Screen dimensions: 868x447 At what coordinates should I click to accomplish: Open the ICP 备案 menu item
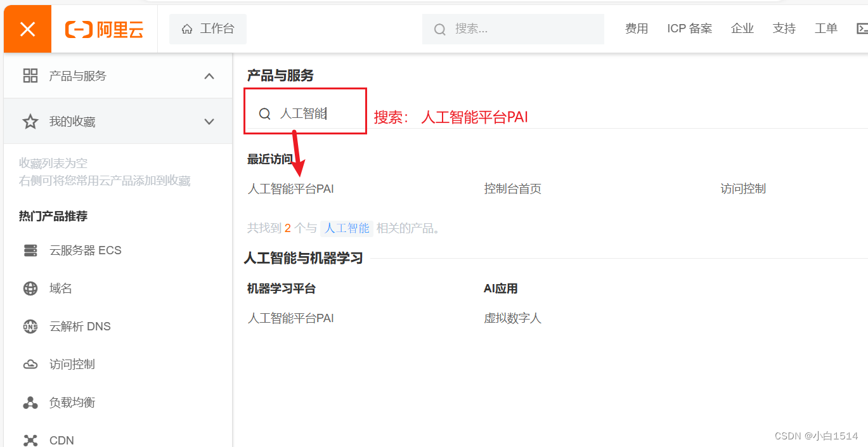689,29
